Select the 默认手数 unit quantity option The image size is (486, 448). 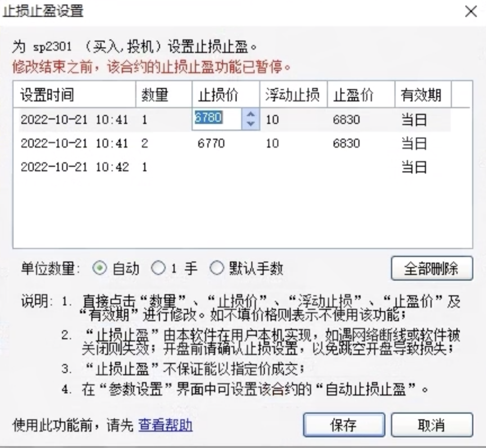click(x=217, y=267)
